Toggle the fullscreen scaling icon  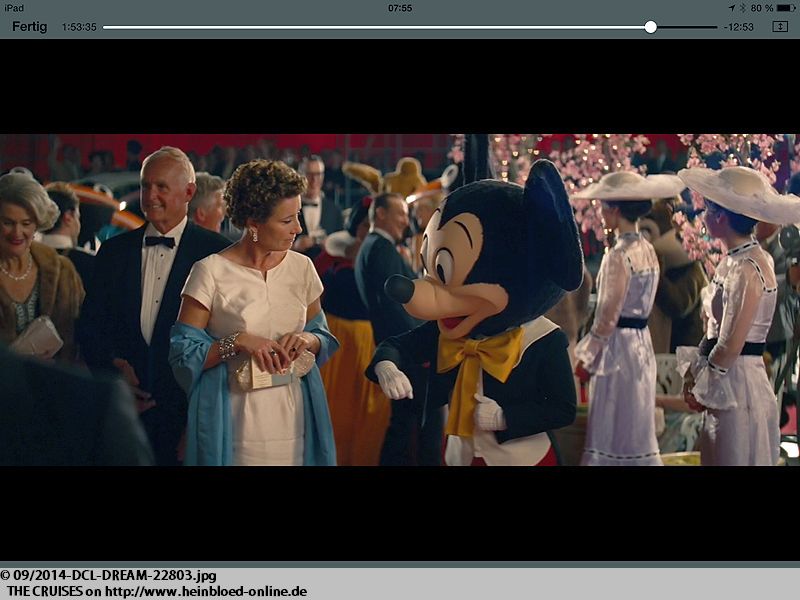780,27
